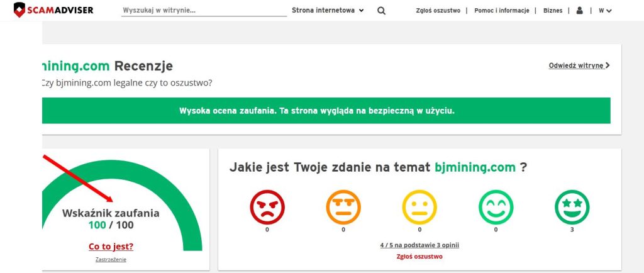Screen dimensions: 644x273
Task: Open the ScamAdviser logo home link
Action: [53, 10]
